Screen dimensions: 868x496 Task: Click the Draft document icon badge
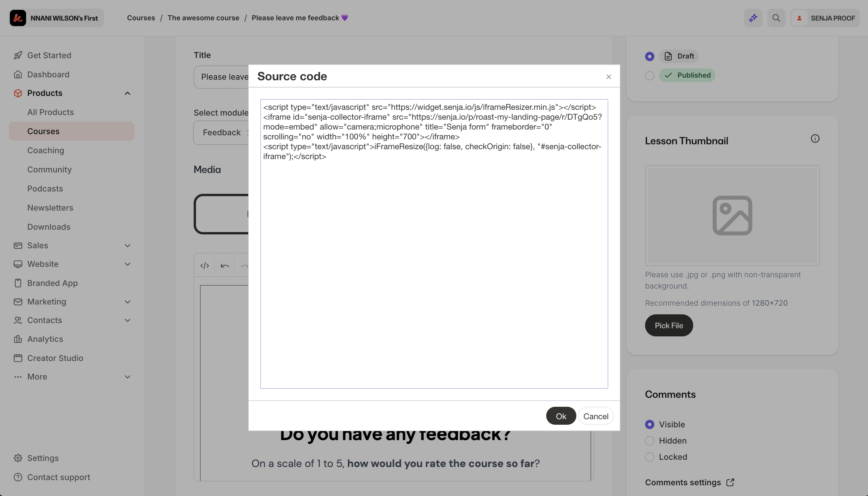click(x=668, y=56)
